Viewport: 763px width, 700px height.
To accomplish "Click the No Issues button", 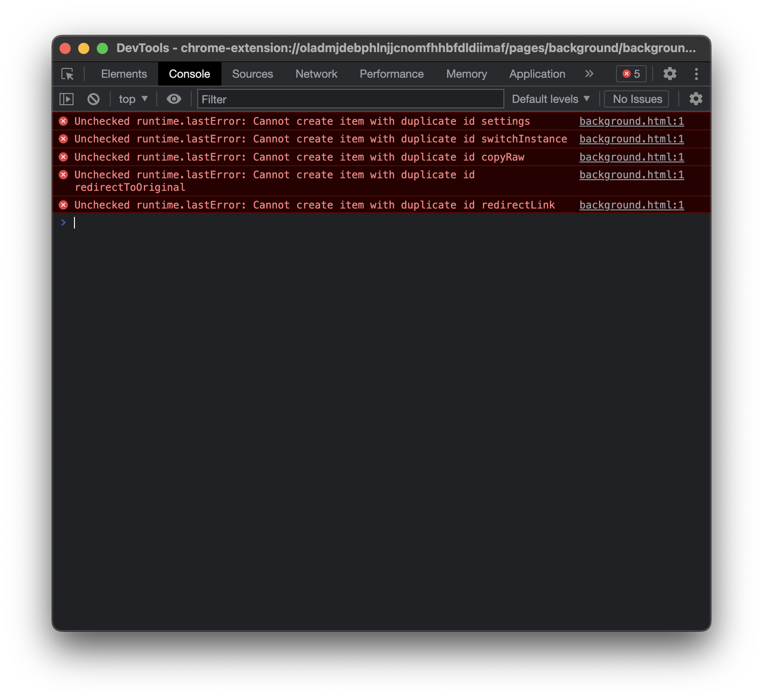I will 636,99.
